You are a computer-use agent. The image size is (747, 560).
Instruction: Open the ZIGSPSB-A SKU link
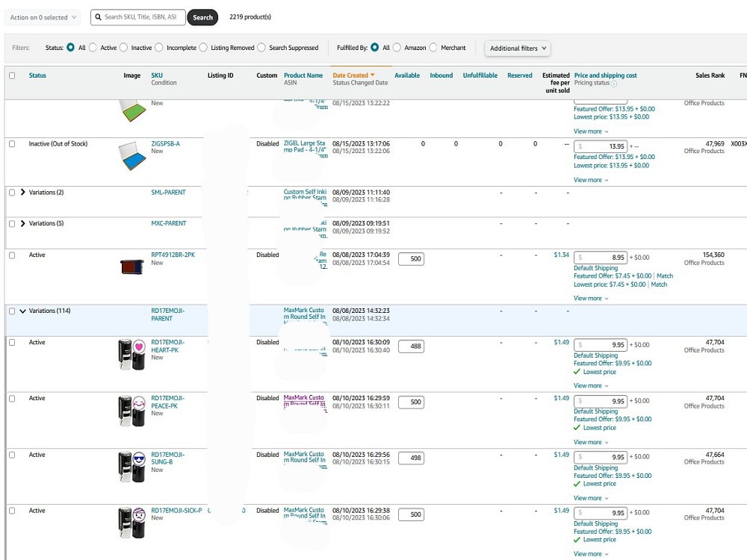(x=165, y=143)
